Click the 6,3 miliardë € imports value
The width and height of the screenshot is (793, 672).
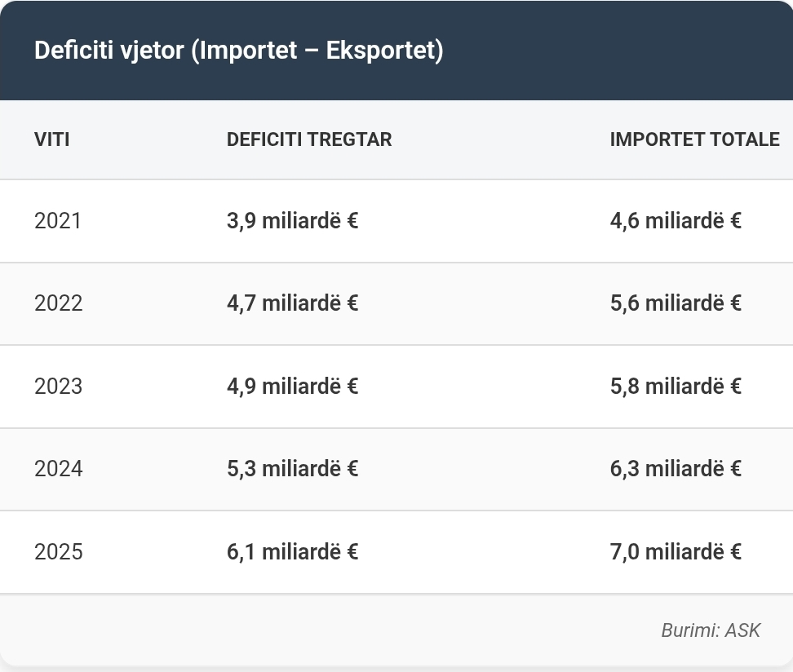pos(676,469)
